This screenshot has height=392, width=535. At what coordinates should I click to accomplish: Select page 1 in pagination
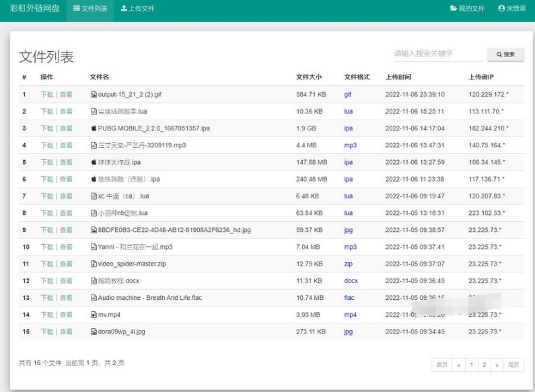pyautogui.click(x=471, y=364)
